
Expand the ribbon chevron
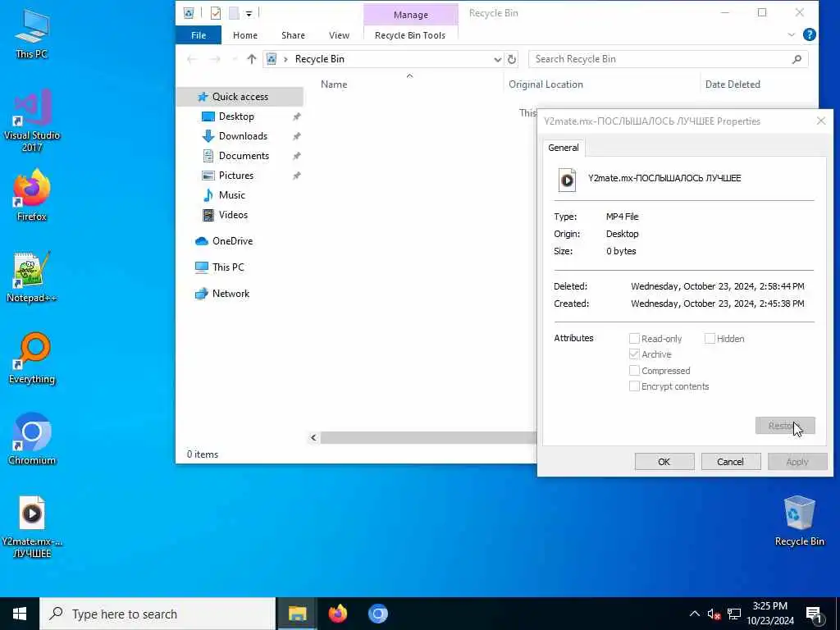coord(792,34)
